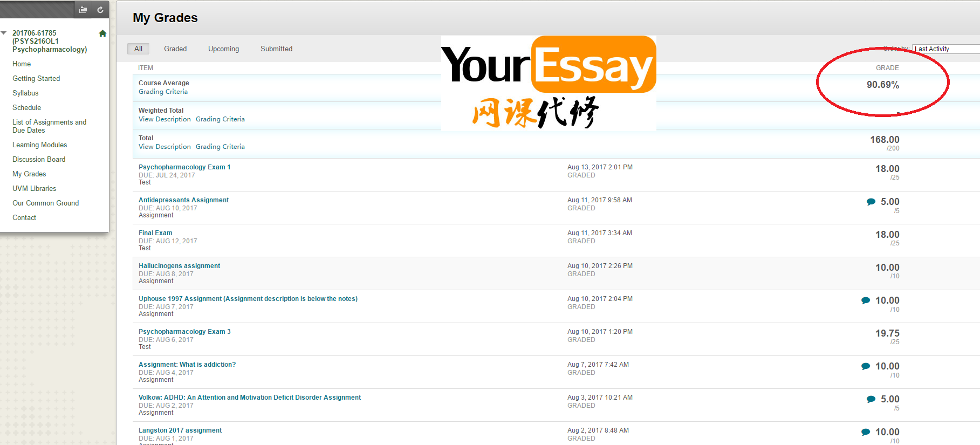View feedback bubble for What is addiction
980x445 pixels.
click(x=866, y=366)
